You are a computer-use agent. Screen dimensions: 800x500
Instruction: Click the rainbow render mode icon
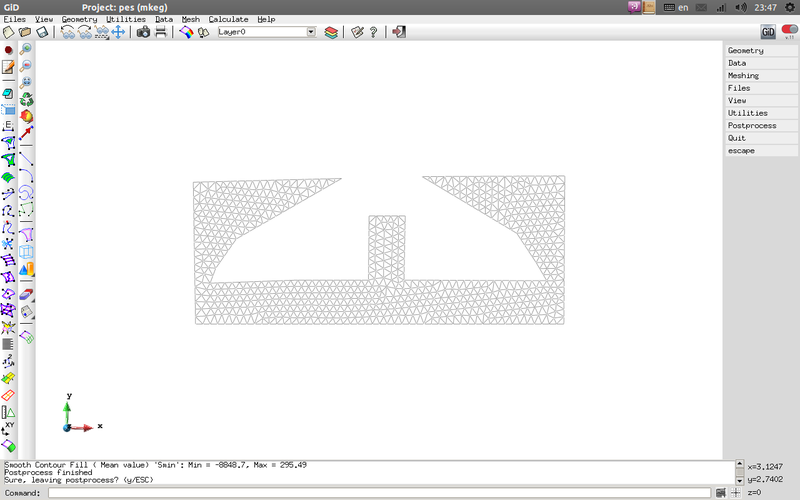tap(186, 32)
